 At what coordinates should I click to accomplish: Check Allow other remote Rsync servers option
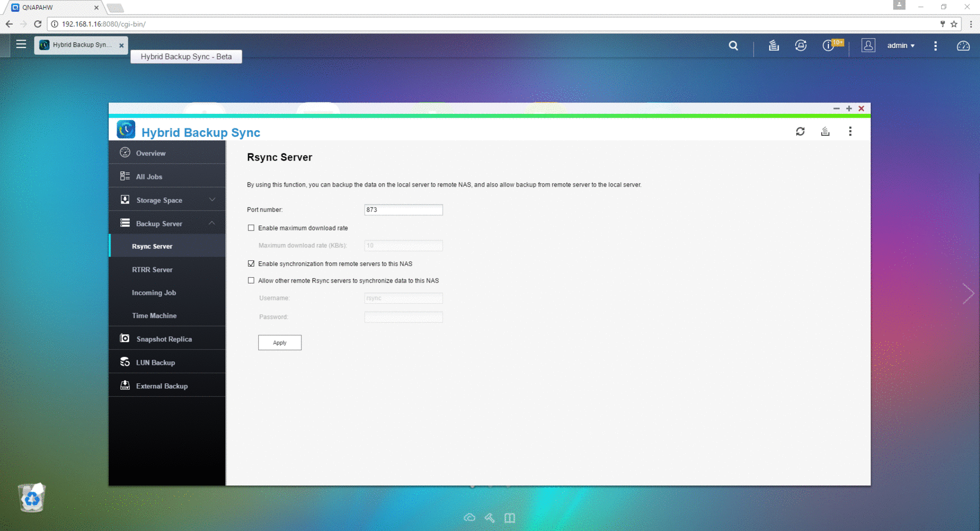[x=251, y=280]
